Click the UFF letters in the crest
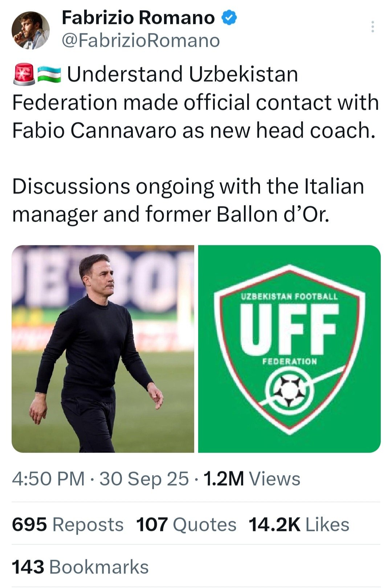 [x=289, y=329]
